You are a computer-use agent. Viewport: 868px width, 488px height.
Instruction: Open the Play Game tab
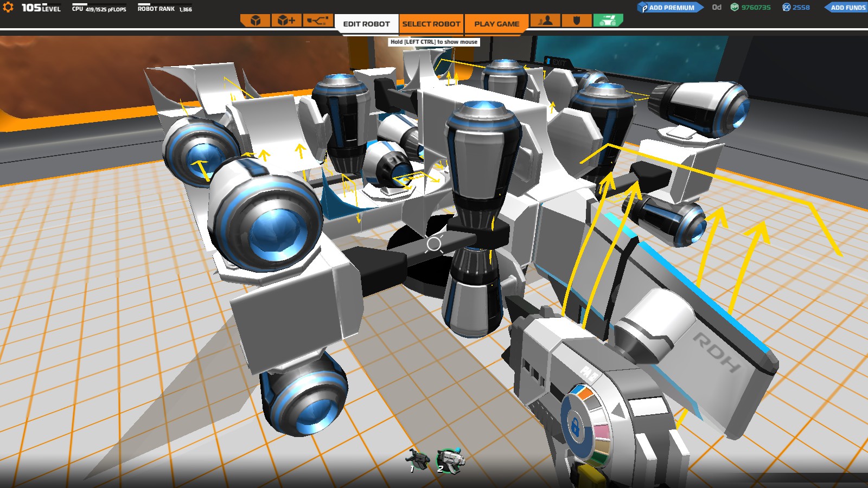[497, 24]
